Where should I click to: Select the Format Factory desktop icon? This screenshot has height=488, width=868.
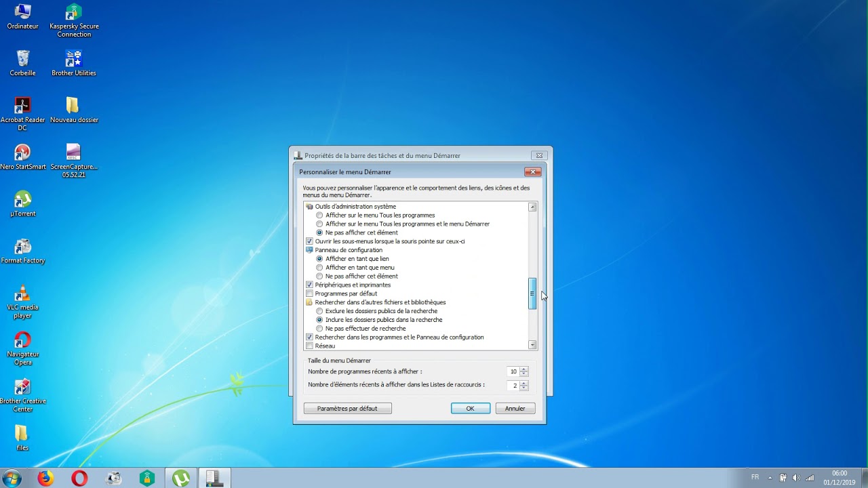click(x=22, y=251)
